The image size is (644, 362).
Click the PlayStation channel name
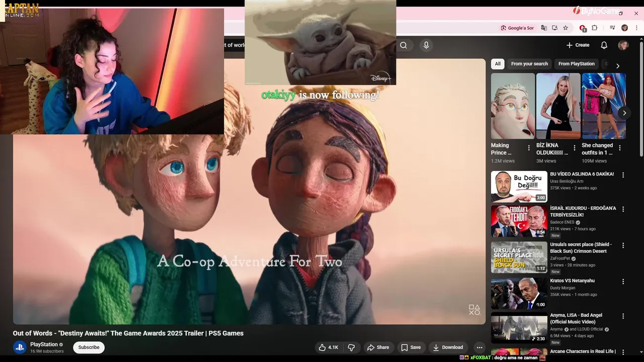click(x=44, y=344)
